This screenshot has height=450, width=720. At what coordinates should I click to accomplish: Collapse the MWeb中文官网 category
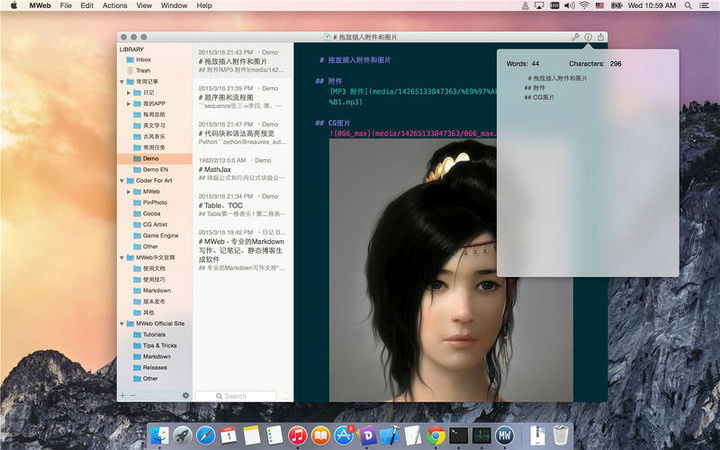pyautogui.click(x=122, y=258)
